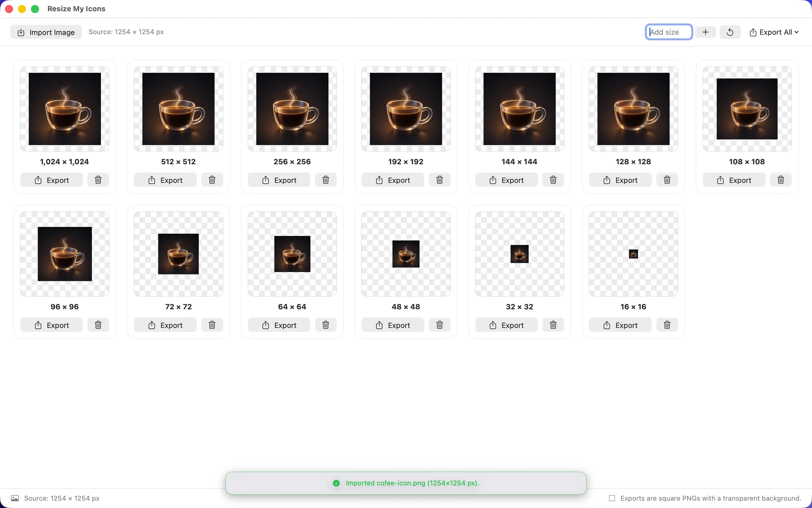Delete the 48 × 48 size card
This screenshot has width=812, height=508.
tap(440, 325)
